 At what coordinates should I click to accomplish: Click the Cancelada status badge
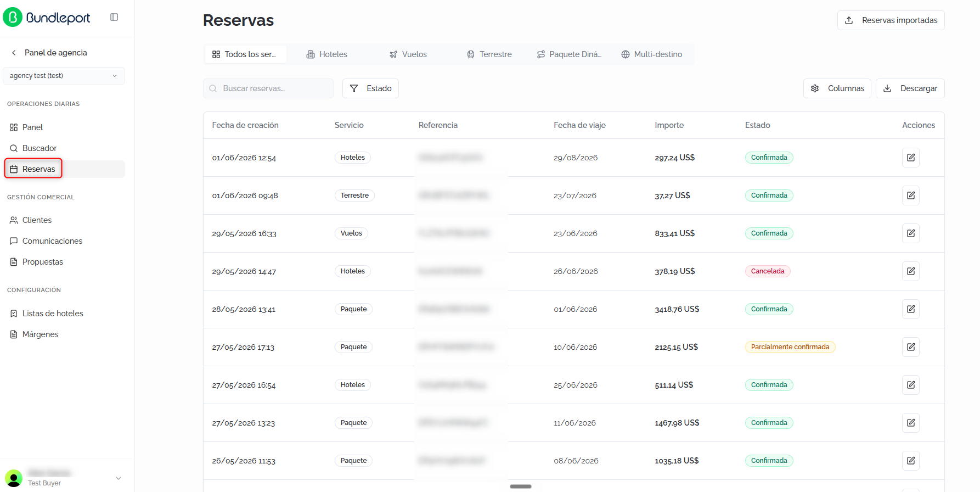point(768,271)
